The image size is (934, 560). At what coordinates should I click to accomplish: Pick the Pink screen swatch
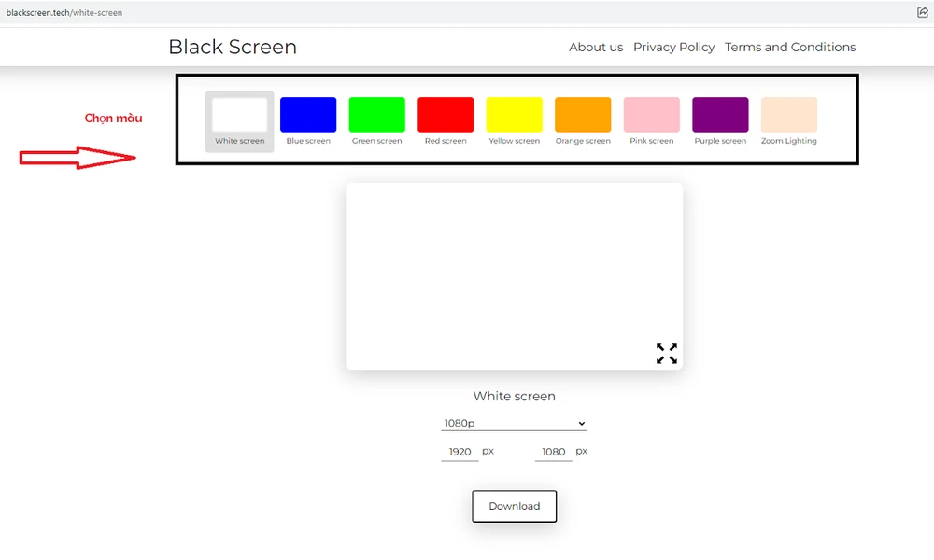pos(652,121)
